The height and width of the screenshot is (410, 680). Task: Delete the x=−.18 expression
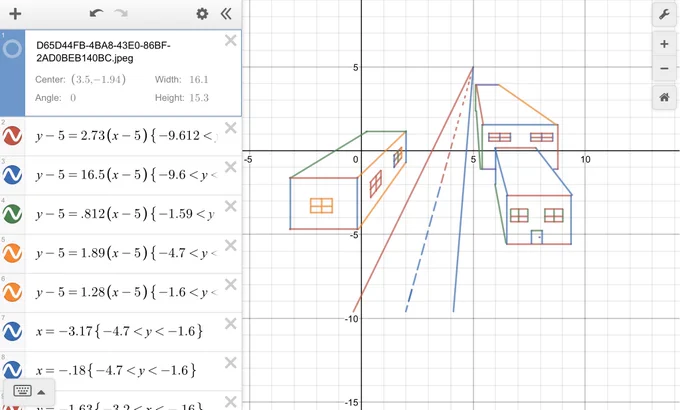(231, 362)
